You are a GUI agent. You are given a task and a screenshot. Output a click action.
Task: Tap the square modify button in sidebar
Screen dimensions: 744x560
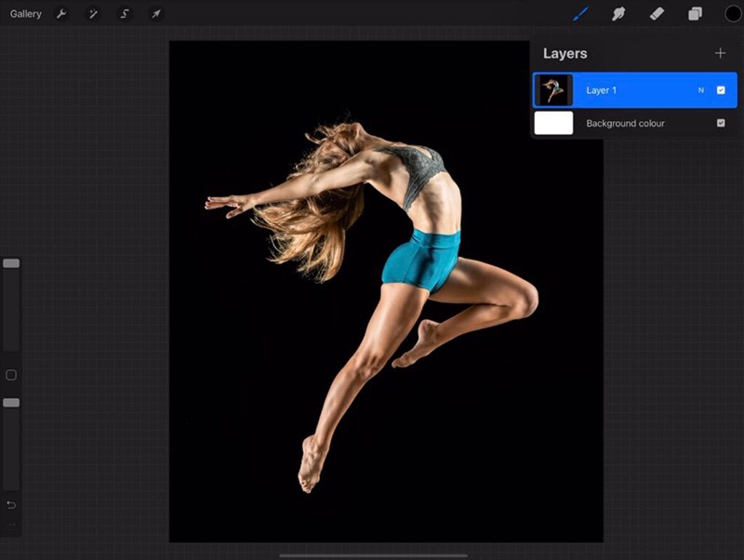tap(11, 375)
